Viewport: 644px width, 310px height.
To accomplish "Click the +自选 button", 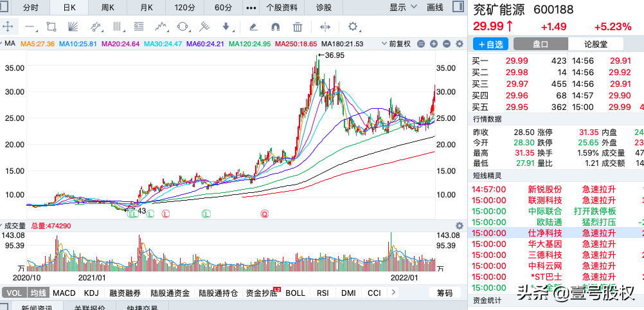I will tap(490, 44).
